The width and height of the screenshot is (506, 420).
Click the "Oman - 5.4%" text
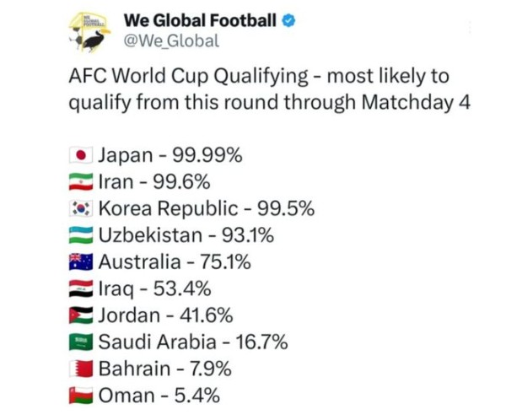click(159, 394)
